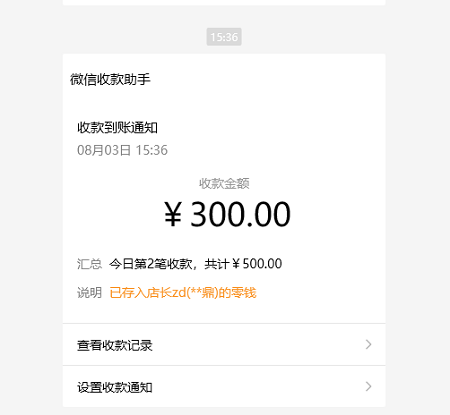Screen dimensions: 450x415
Task: Tap the previous message card at top
Action: [x=224, y=2]
